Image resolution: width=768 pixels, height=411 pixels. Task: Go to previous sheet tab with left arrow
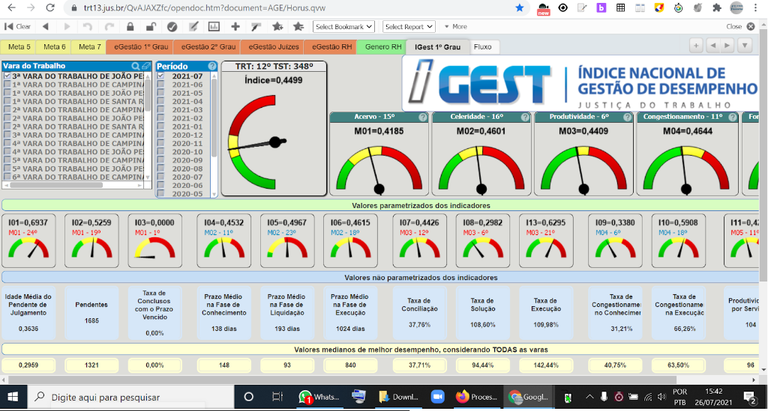713,46
